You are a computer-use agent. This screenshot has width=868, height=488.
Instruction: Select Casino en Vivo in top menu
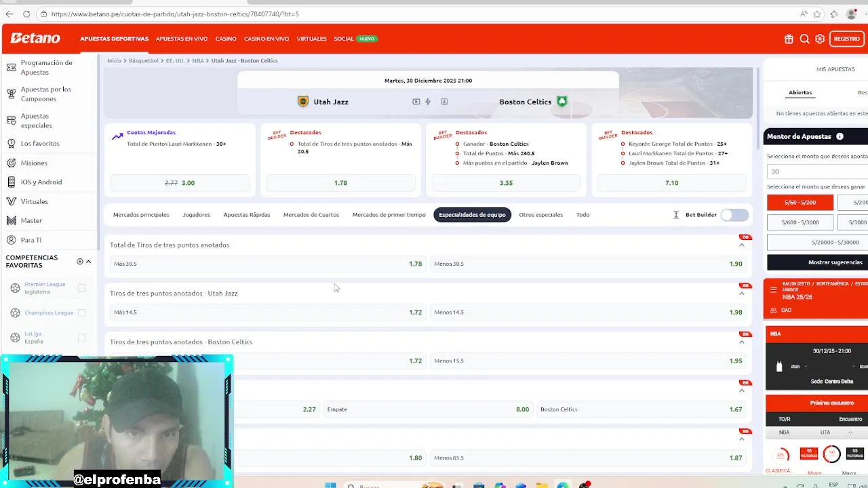tap(267, 39)
